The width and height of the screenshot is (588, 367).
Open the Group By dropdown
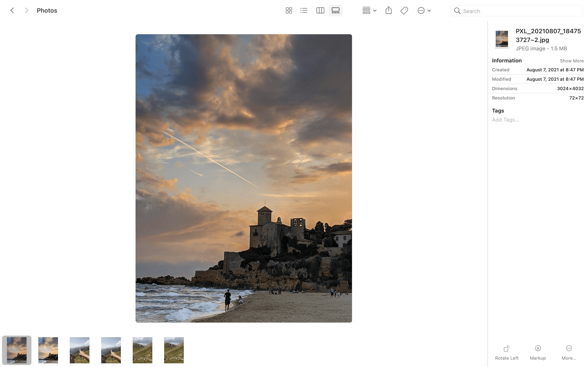tap(369, 10)
